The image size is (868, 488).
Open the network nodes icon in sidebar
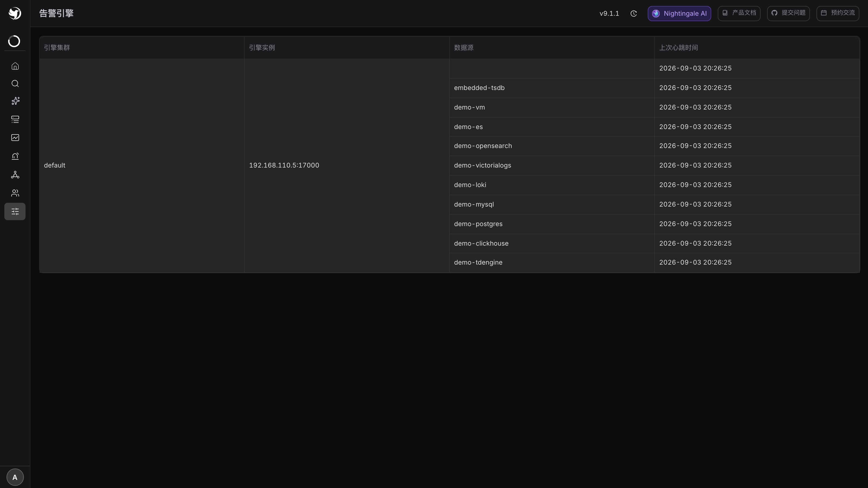[x=15, y=174]
